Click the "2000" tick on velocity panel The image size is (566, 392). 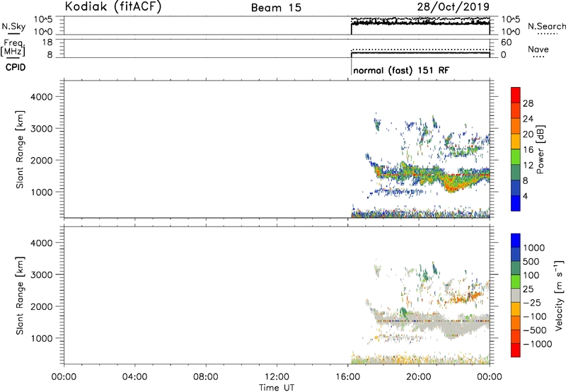point(42,306)
